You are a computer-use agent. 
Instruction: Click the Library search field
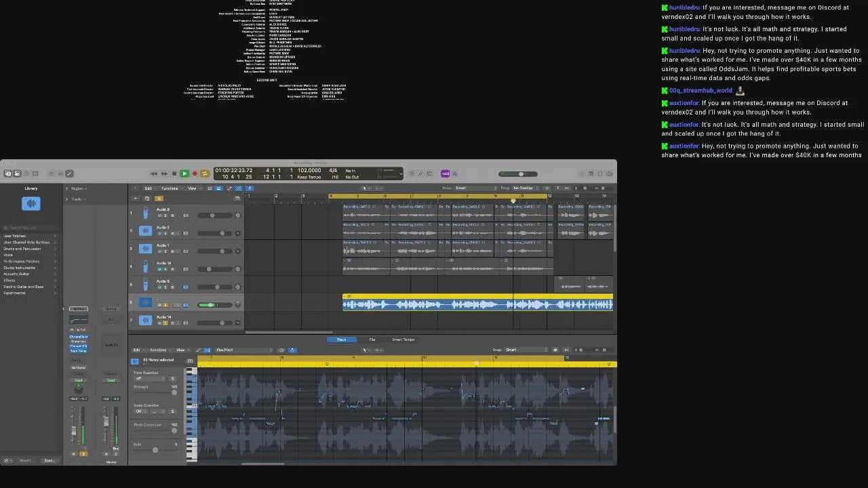[31, 228]
